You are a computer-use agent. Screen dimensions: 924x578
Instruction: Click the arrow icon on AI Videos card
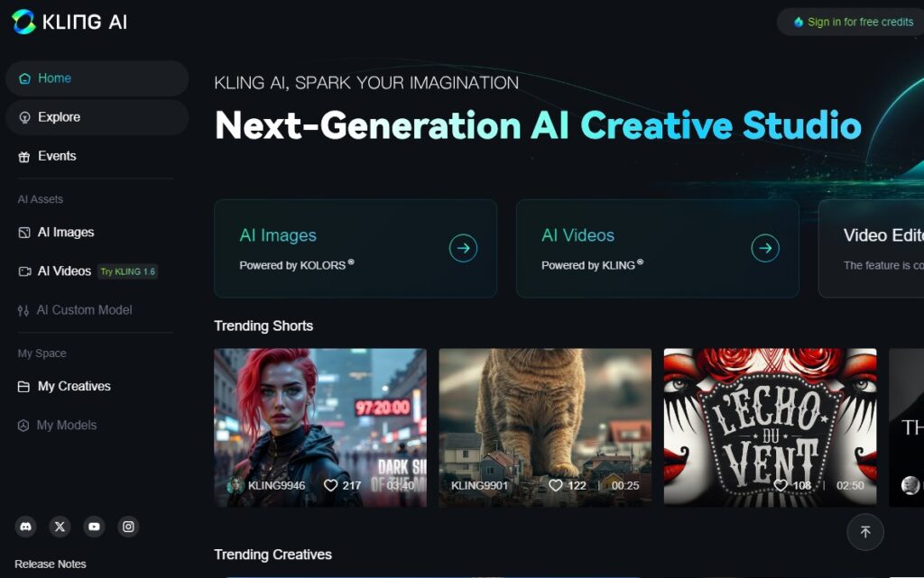[x=765, y=248]
